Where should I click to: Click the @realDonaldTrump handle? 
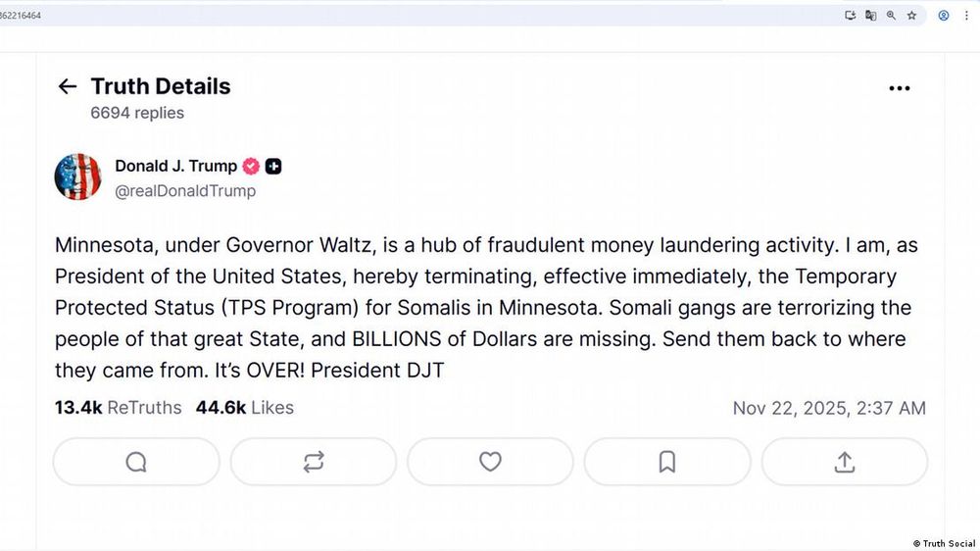click(185, 191)
